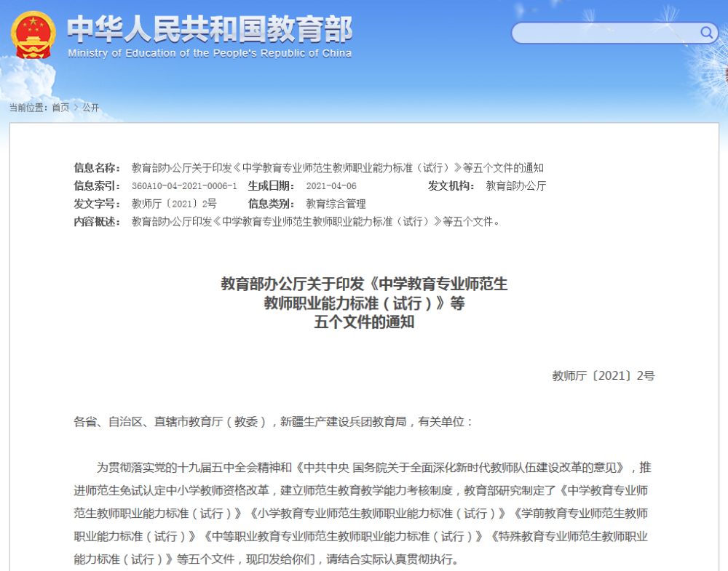Click the generation date 2021-04-06
The width and height of the screenshot is (728, 571).
pos(331,186)
